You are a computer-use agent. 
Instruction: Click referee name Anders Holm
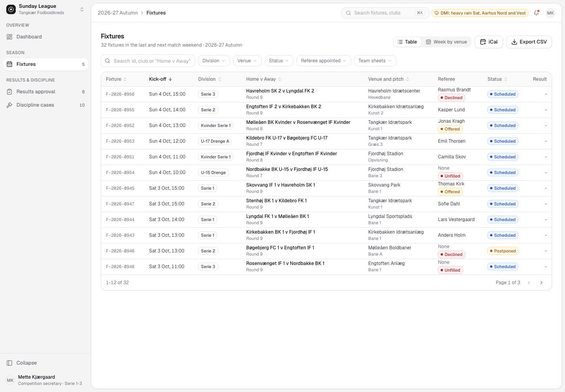tap(452, 236)
